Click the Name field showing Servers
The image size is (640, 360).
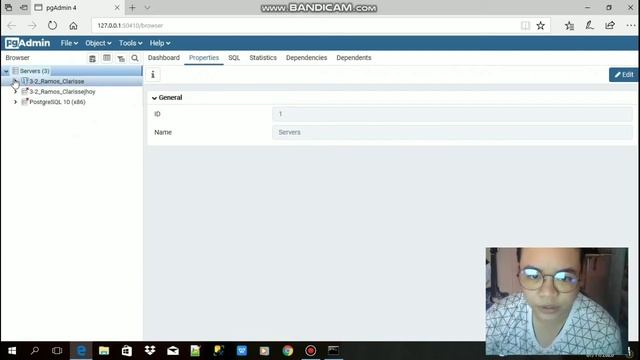click(x=452, y=132)
